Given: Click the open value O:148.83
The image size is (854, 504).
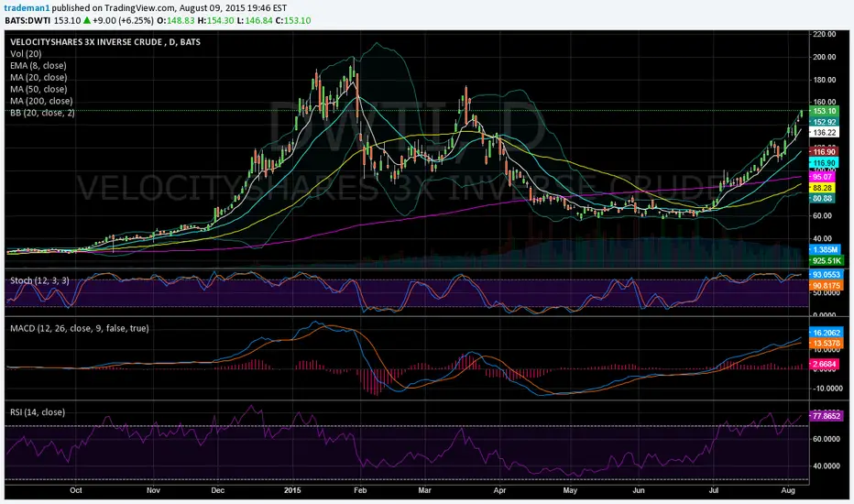Looking at the screenshot, I should coord(176,21).
